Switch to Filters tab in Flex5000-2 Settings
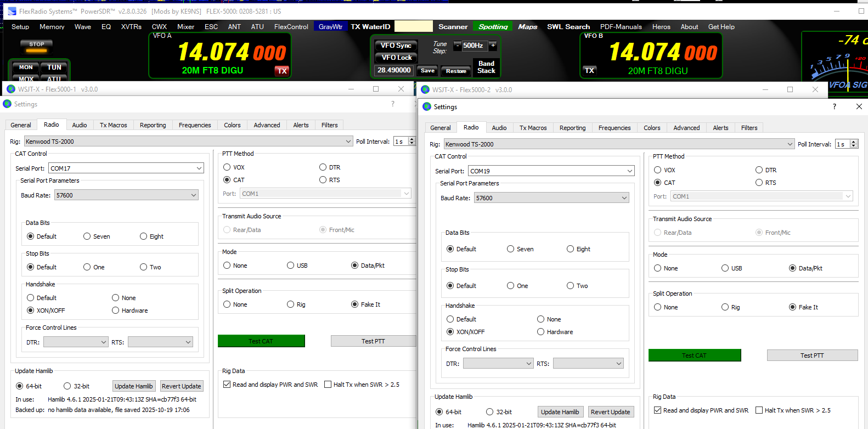The width and height of the screenshot is (868, 429). [749, 128]
